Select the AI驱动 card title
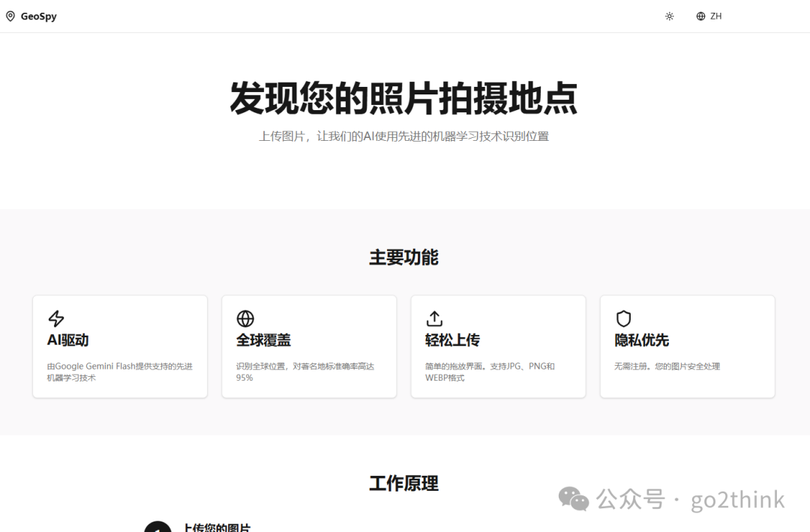Screen dimensions: 810x532 [x=68, y=340]
